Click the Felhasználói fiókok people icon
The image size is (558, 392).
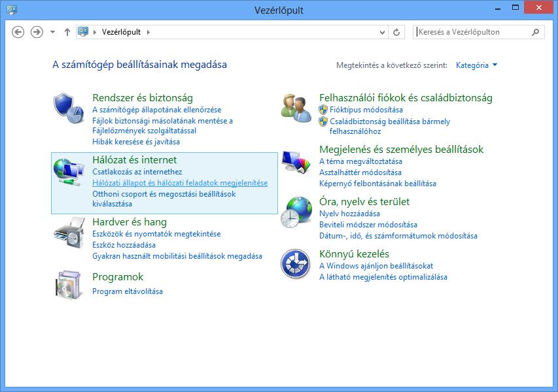(x=296, y=108)
